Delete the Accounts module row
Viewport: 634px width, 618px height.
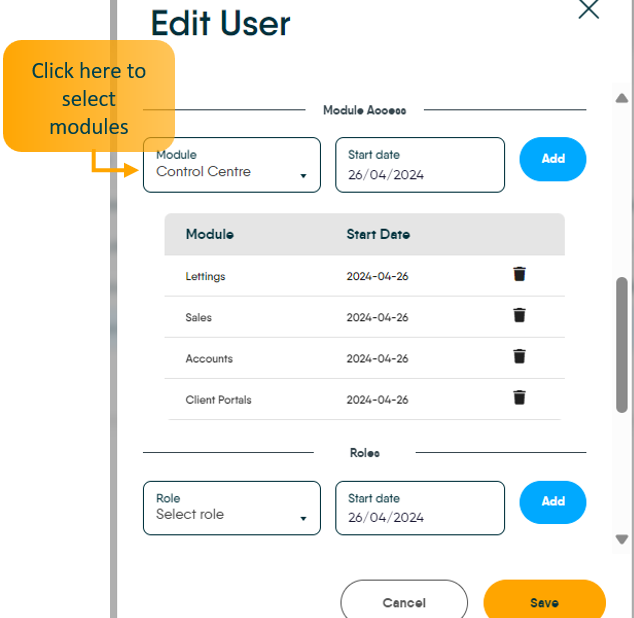pos(519,356)
